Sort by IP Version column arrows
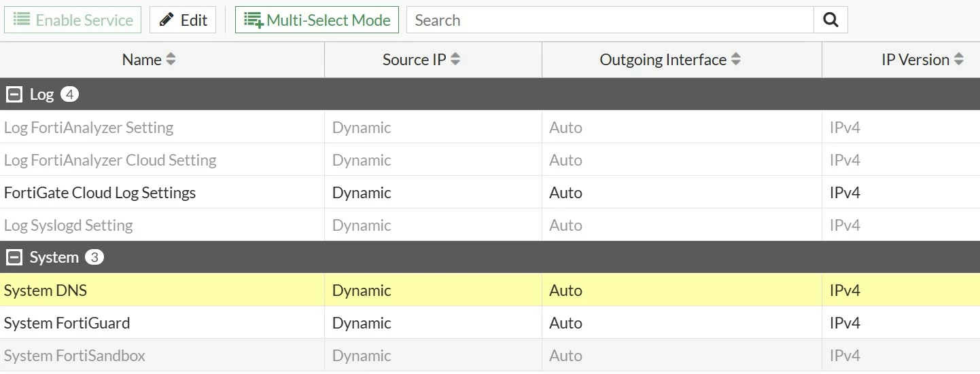The height and width of the screenshot is (374, 980). [x=958, y=60]
